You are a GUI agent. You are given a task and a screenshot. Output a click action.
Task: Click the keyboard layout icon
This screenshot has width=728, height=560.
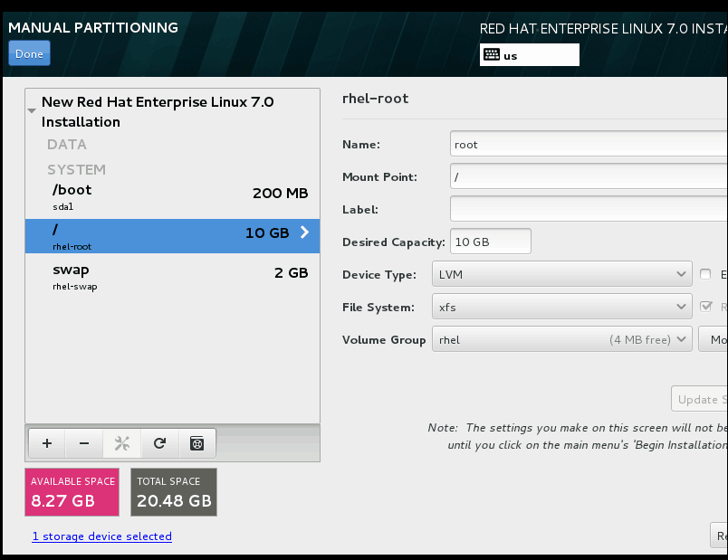pyautogui.click(x=491, y=54)
